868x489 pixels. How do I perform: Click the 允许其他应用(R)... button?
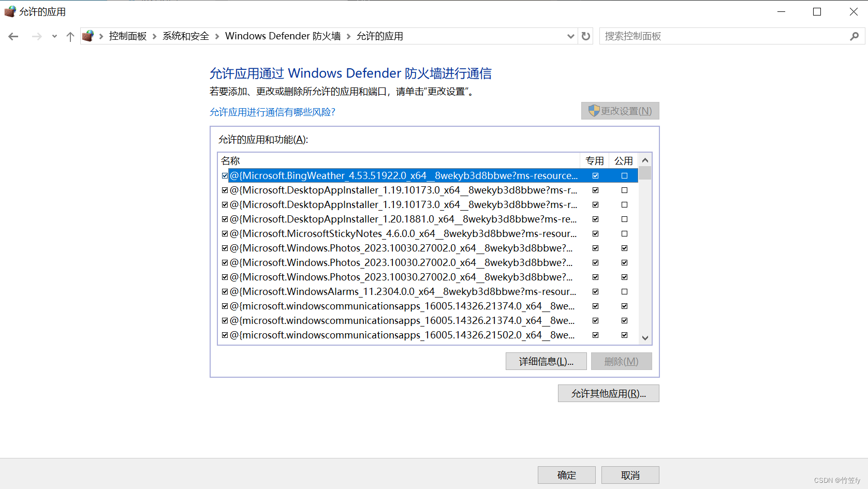tap(609, 393)
